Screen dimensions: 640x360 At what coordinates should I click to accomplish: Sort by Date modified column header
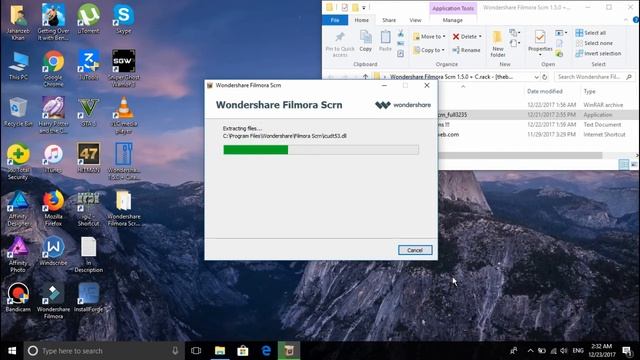(544, 91)
